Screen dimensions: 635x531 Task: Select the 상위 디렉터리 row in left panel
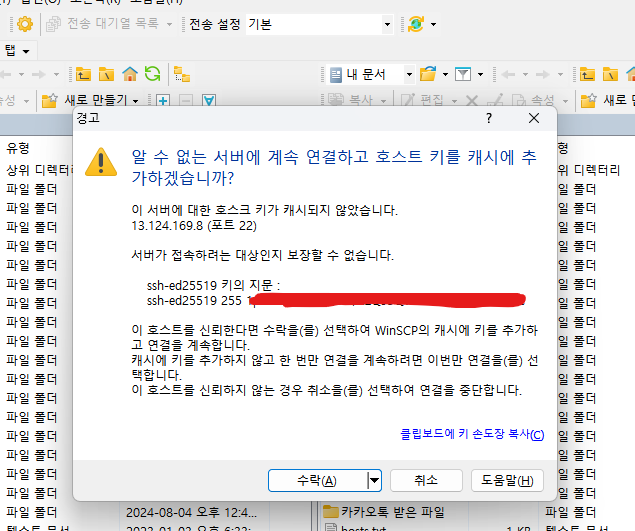39,170
